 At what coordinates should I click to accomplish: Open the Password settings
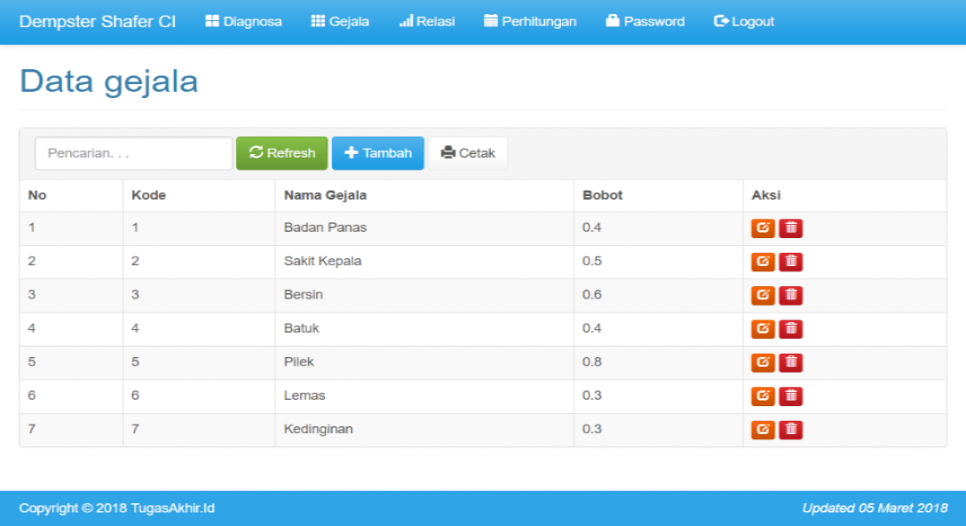[645, 22]
